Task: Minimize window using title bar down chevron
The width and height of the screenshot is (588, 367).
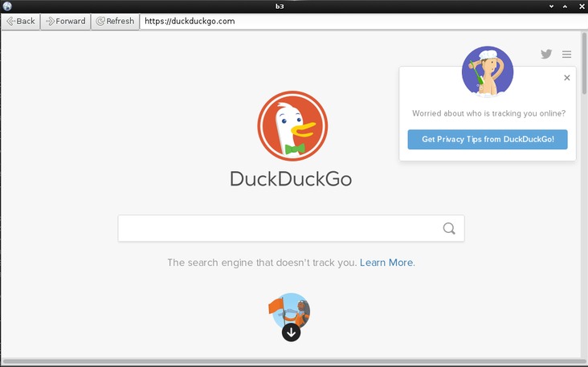Action: 551,6
